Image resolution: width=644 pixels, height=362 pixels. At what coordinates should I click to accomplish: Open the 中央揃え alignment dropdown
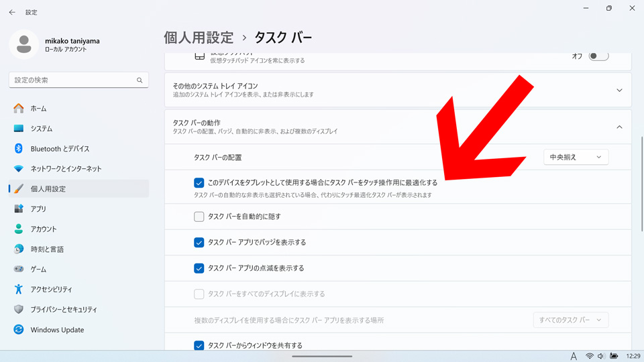point(576,157)
